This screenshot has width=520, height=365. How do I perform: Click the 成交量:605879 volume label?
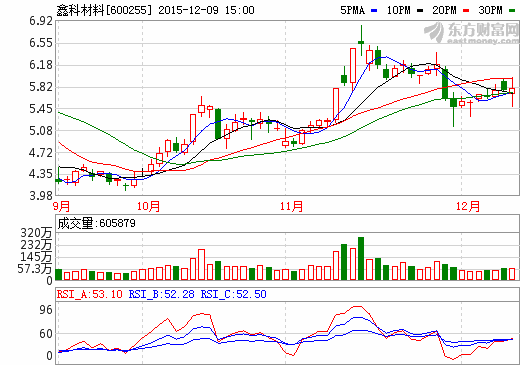point(97,223)
